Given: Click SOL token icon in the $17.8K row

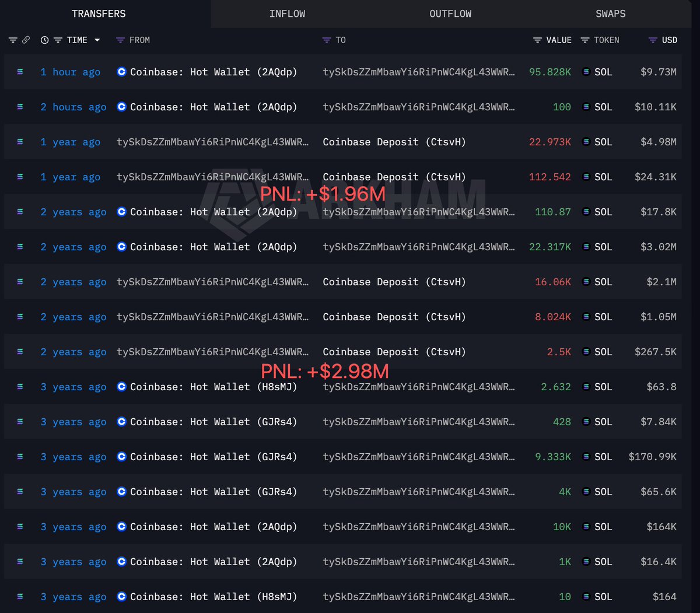Looking at the screenshot, I should tap(586, 212).
